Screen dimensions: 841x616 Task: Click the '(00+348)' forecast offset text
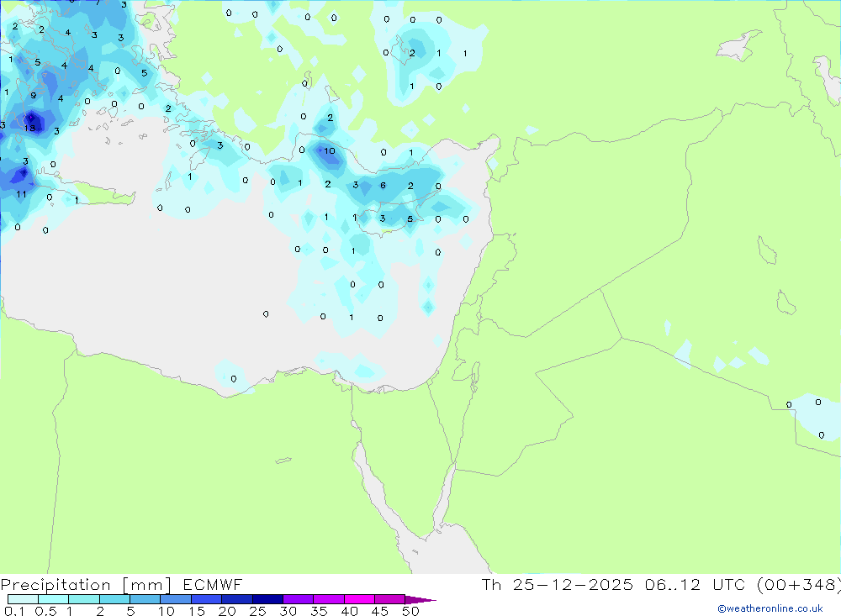point(799,584)
